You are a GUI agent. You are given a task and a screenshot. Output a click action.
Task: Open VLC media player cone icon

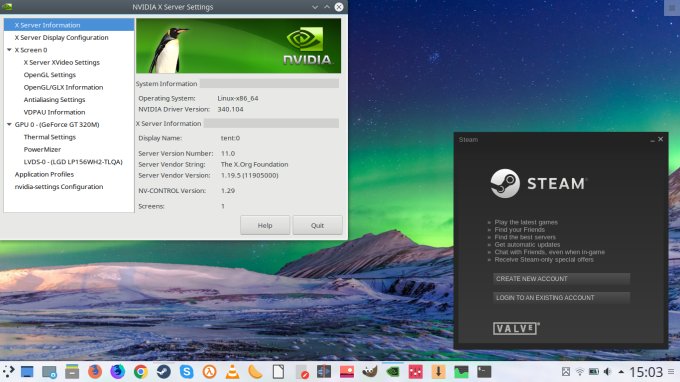tap(232, 372)
